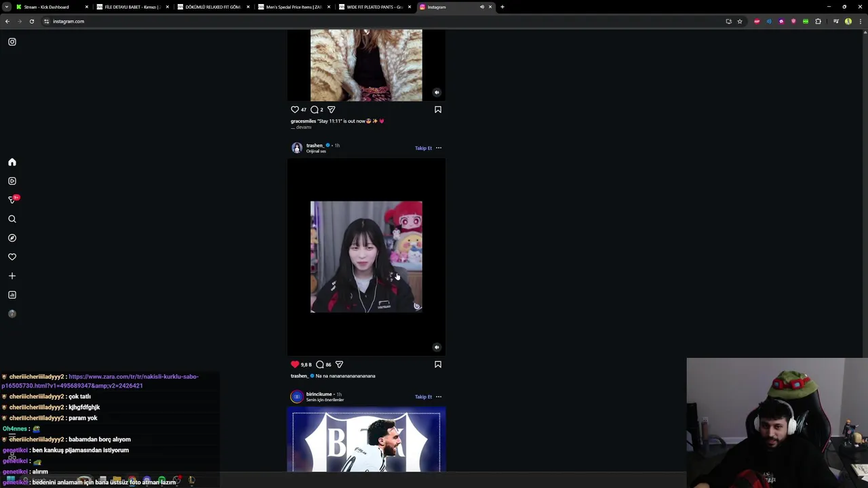The image size is (868, 488).
Task: Go back in the browser
Action: click(7, 21)
